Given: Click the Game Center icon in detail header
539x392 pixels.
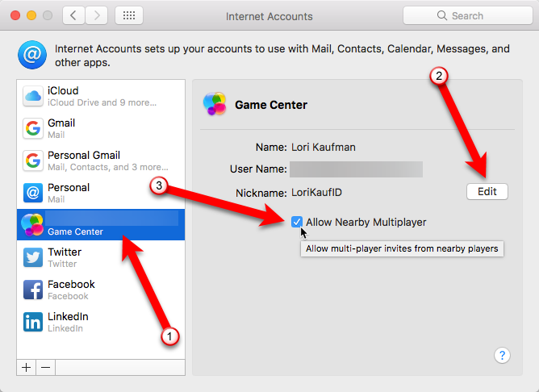Looking at the screenshot, I should click(215, 104).
